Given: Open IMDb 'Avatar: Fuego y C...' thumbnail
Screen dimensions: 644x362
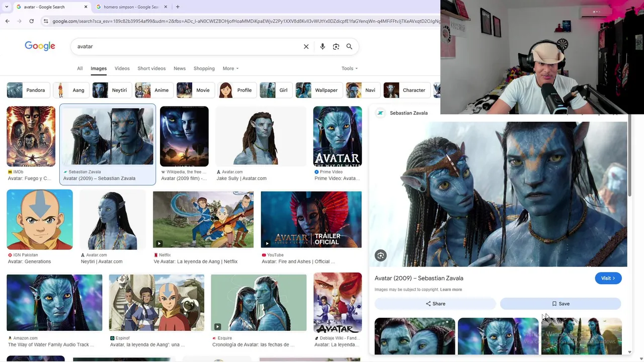Looking at the screenshot, I should 31,136.
